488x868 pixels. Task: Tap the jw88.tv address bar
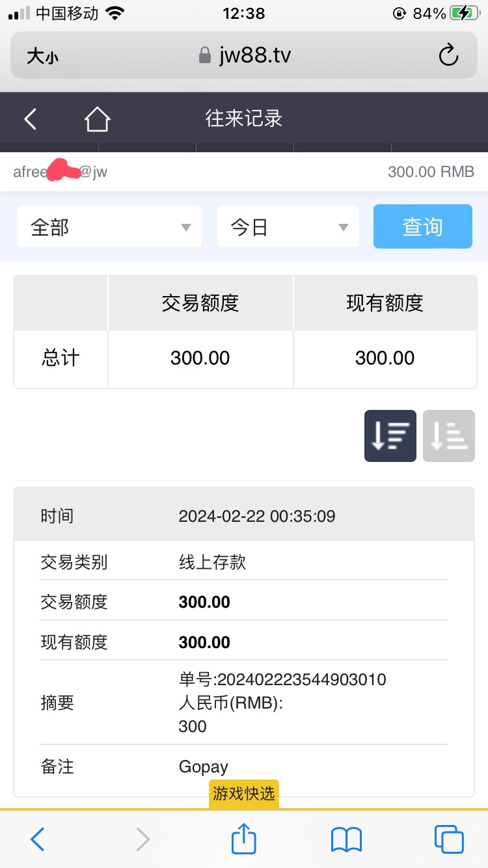pos(254,56)
